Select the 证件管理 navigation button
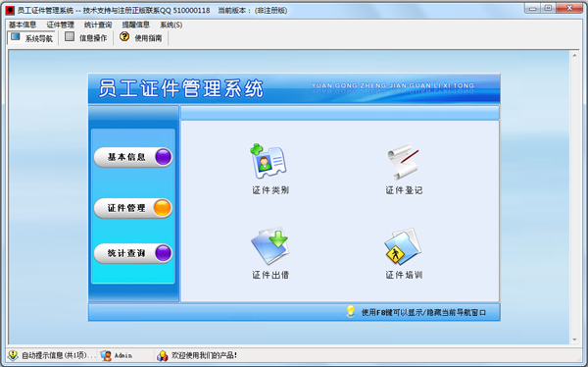 [x=133, y=208]
